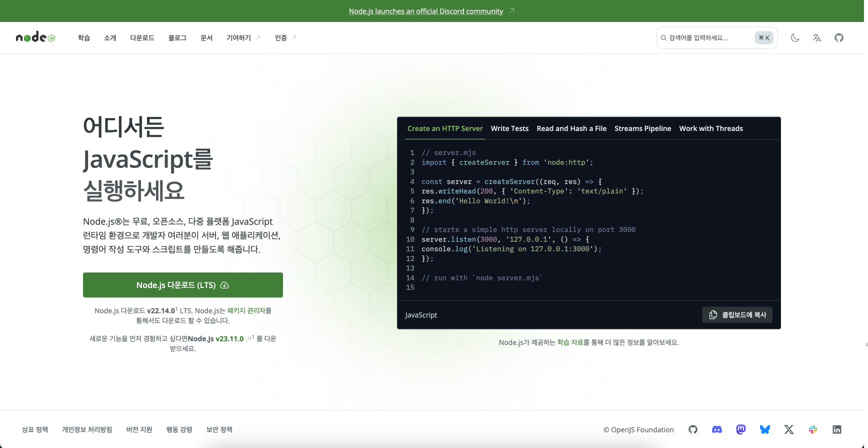The width and height of the screenshot is (868, 448).
Task: Open the 기여하기 external link
Action: 243,38
